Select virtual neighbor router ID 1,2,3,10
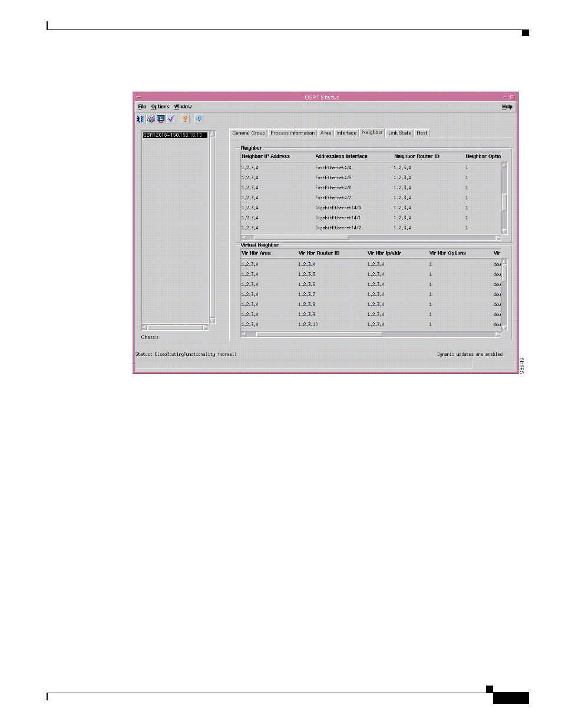Screen dimensions: 562x728 tap(308, 324)
